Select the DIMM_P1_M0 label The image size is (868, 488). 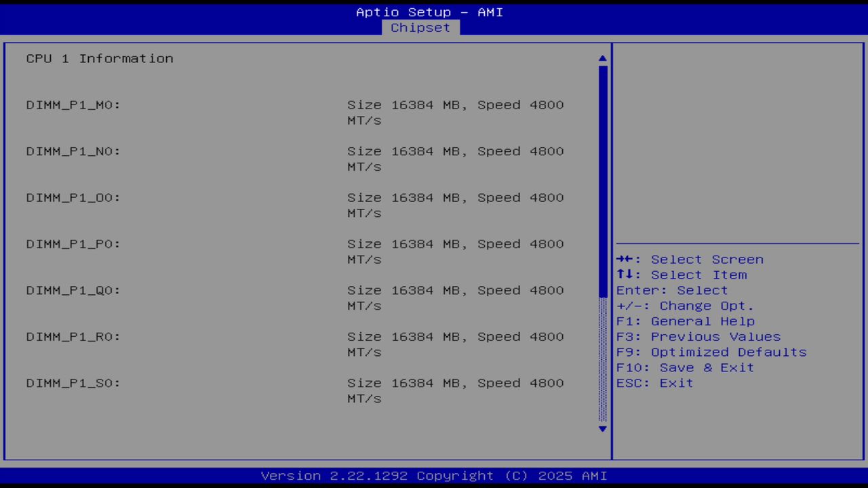(x=73, y=105)
